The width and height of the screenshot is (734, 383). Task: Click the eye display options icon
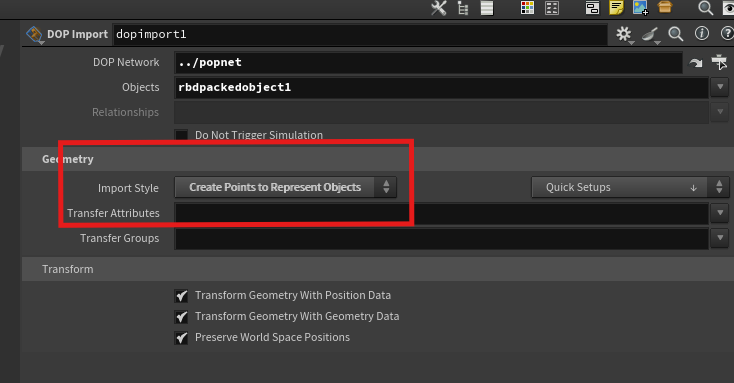tap(728, 8)
